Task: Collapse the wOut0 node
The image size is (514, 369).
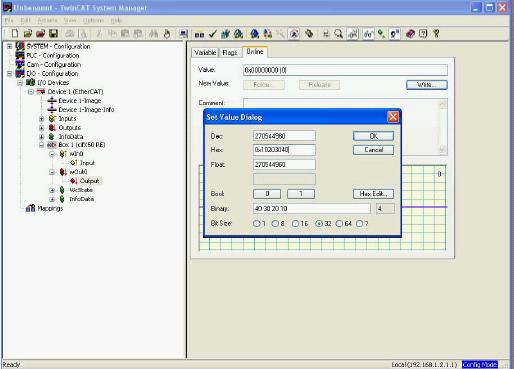Action: click(x=52, y=172)
